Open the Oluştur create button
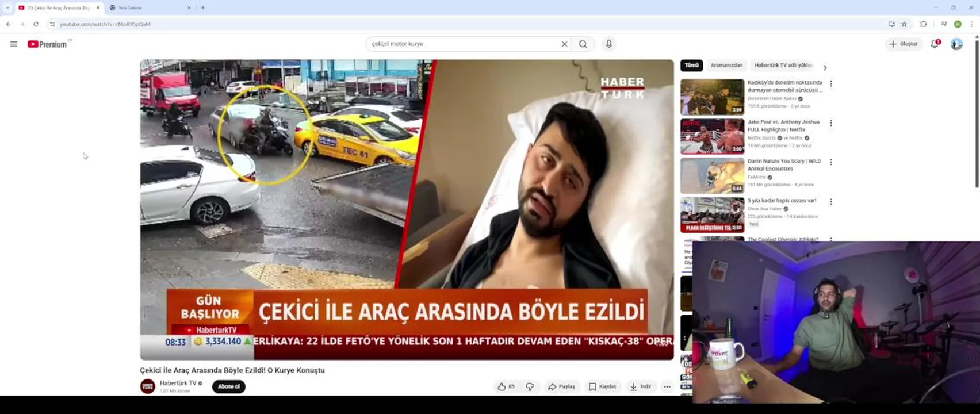This screenshot has height=414, width=980. [x=904, y=44]
